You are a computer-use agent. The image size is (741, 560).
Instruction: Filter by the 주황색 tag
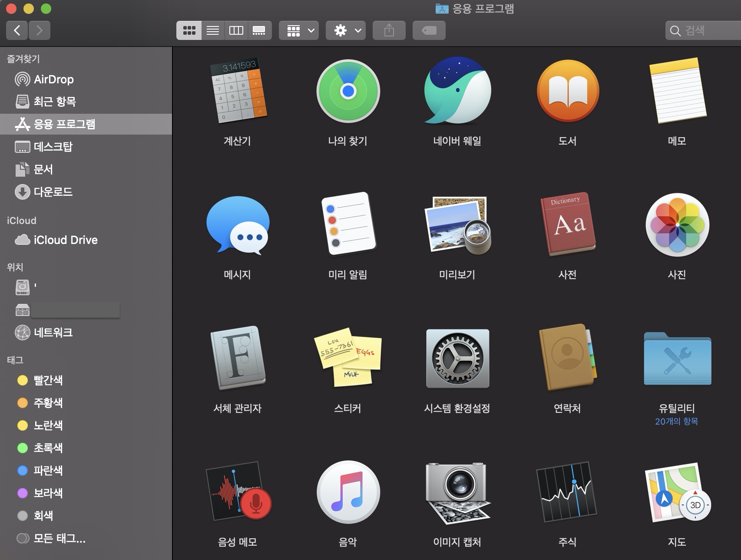tap(86, 403)
